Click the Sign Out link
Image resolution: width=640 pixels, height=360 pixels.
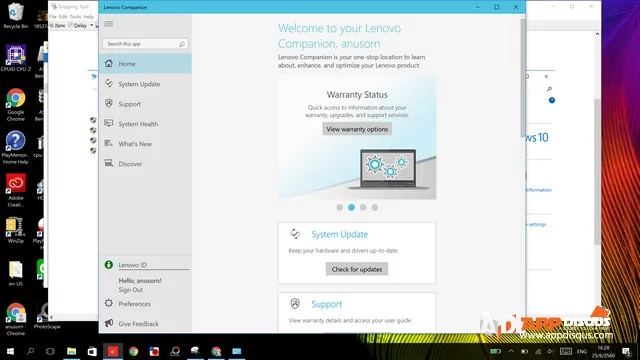click(131, 290)
